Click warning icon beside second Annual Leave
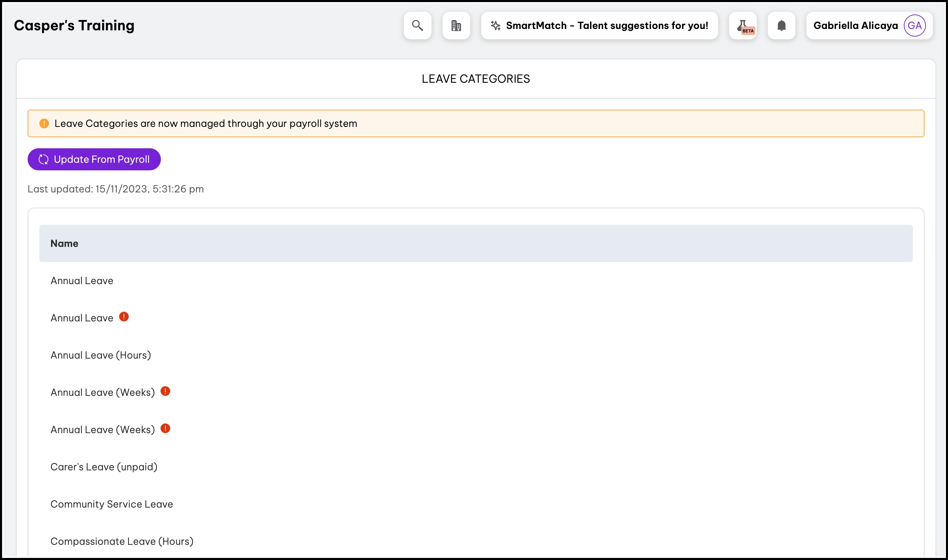 pos(124,317)
